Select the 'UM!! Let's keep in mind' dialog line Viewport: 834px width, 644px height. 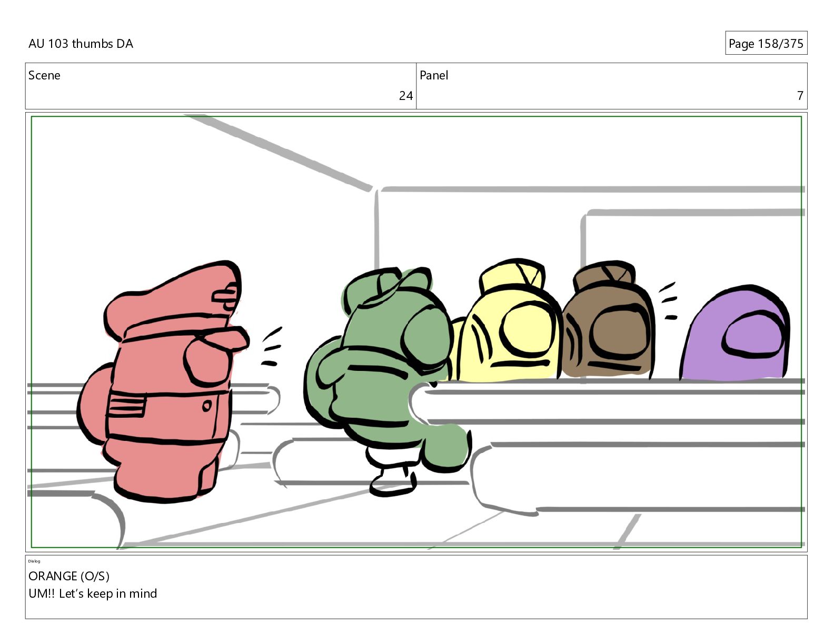click(x=93, y=593)
